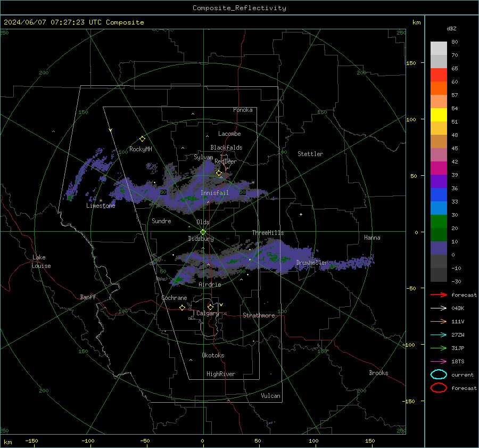Click the red forecast ellipse icon
Image resolution: width=479 pixels, height=448 pixels.
(439, 388)
